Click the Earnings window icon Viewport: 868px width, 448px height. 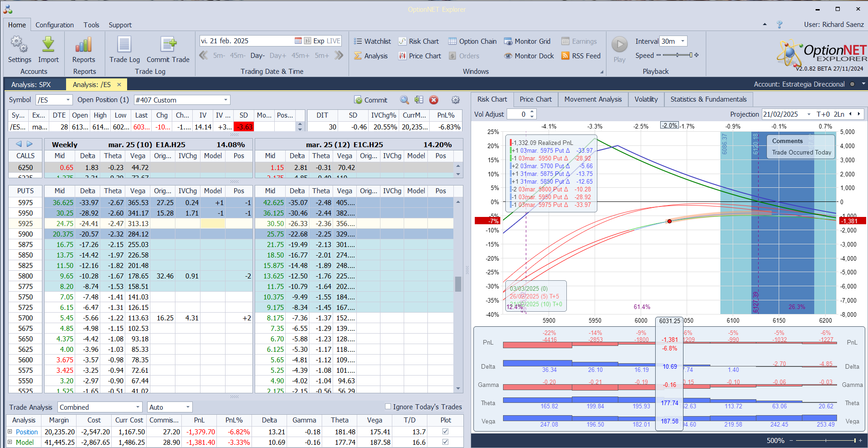pos(565,41)
